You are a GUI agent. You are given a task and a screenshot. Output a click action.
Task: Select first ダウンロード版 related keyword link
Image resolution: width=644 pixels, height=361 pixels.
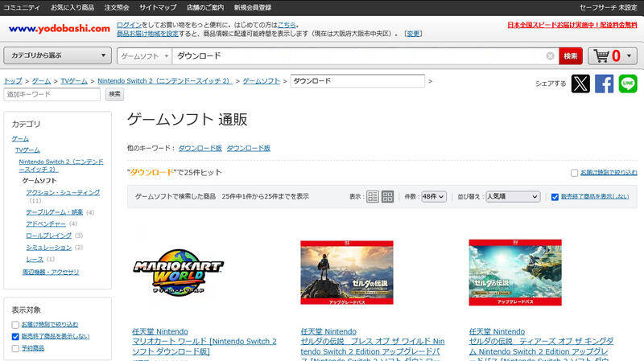point(200,148)
